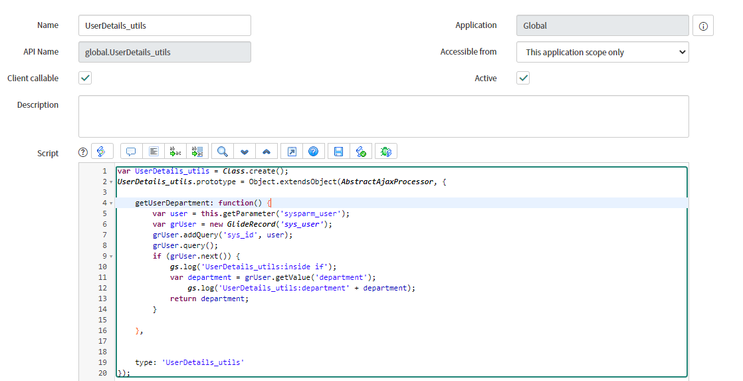This screenshot has height=381, width=743.
Task: Collapse getUserDepartment function fold at line 4
Action: pyautogui.click(x=111, y=203)
